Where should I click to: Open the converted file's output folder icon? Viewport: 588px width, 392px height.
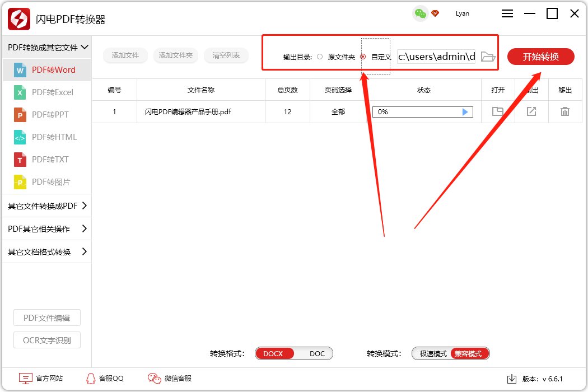(498, 111)
